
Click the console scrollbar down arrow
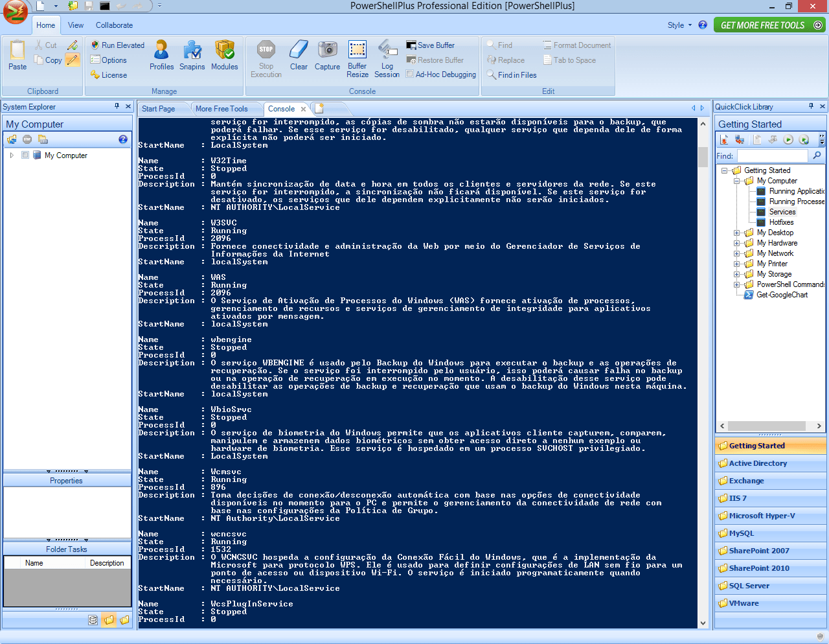point(703,623)
